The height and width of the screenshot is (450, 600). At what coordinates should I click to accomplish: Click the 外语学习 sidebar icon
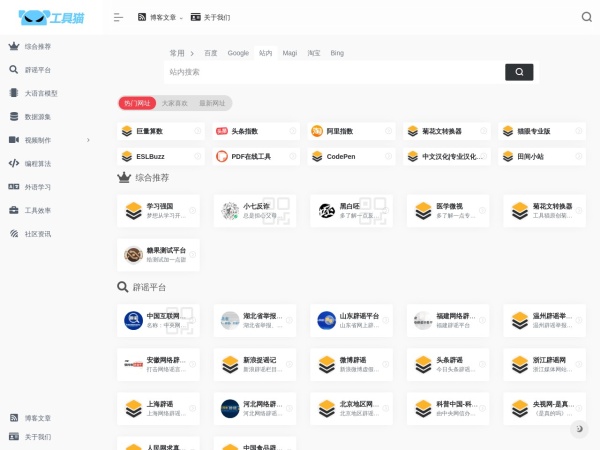[x=14, y=187]
